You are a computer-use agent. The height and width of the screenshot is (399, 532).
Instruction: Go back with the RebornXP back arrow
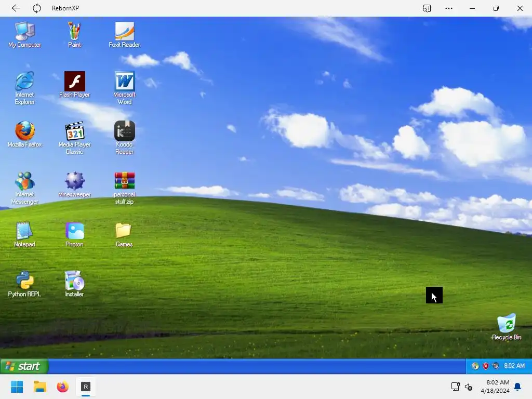coord(16,8)
